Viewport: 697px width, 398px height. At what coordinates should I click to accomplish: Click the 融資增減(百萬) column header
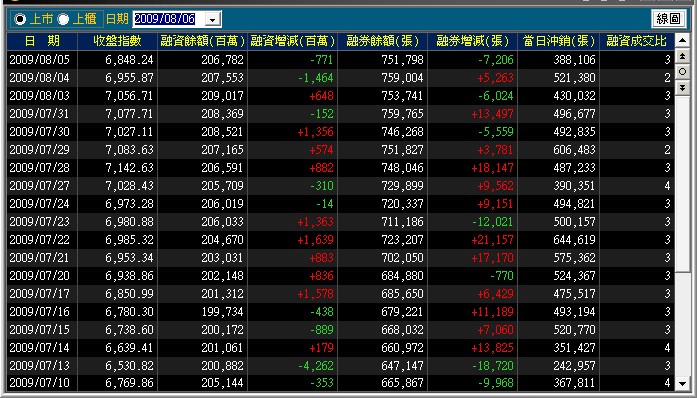[x=292, y=41]
